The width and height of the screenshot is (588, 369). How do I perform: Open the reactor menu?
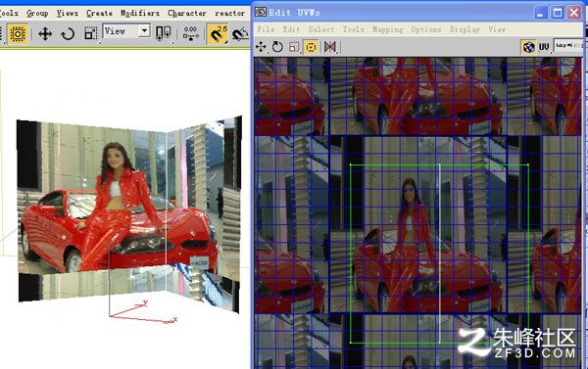[x=230, y=13]
